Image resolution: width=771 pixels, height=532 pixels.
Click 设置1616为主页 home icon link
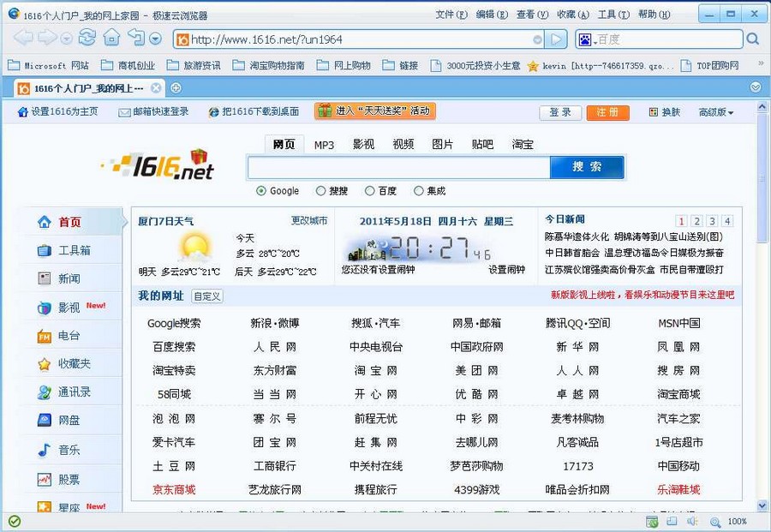[57, 111]
